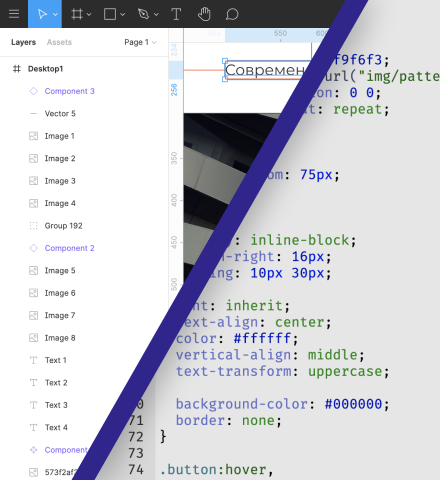Viewport: 440px width, 480px height.
Task: Switch to the Layers tab
Action: tap(23, 42)
